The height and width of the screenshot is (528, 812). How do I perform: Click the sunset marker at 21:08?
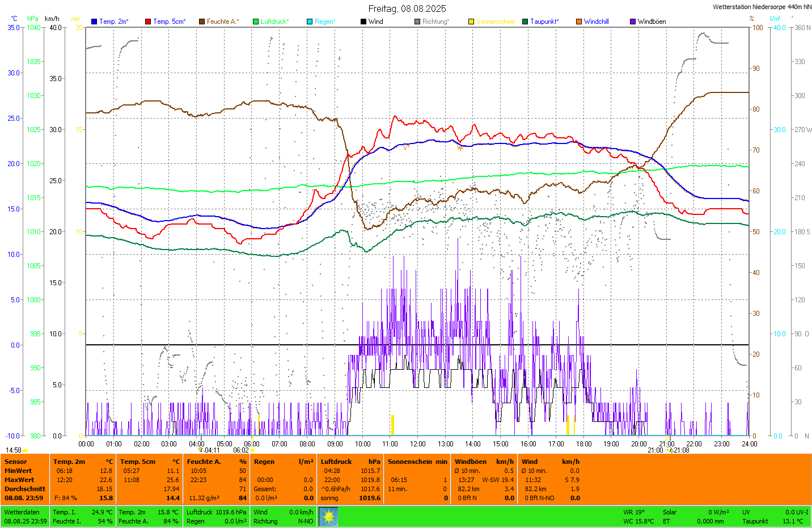[671, 450]
